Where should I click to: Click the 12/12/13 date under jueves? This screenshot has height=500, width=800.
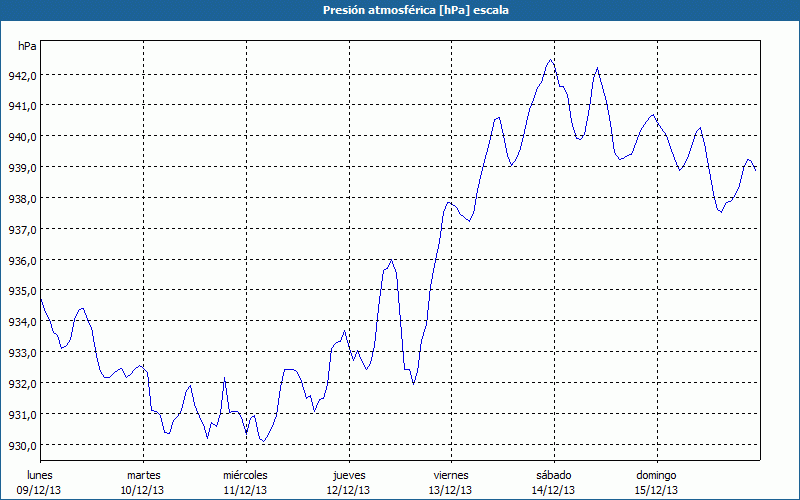[348, 490]
